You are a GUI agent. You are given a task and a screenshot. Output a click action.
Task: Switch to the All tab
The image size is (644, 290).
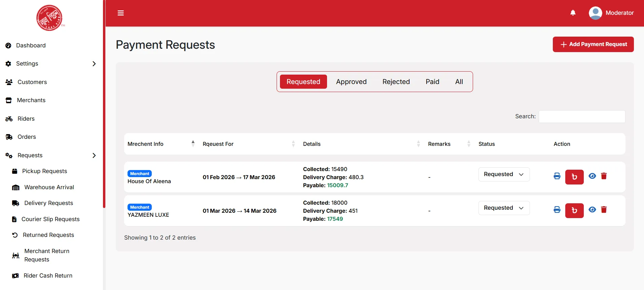pyautogui.click(x=459, y=82)
